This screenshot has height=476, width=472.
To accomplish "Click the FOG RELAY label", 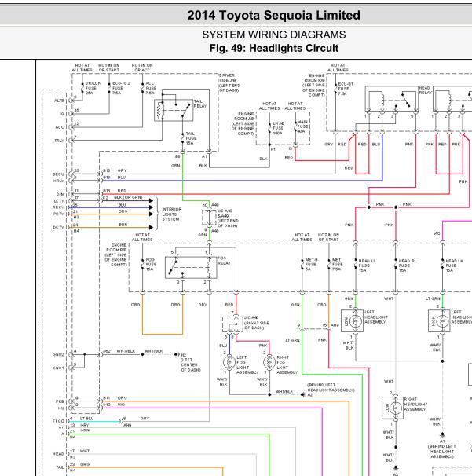I will pos(224,261).
